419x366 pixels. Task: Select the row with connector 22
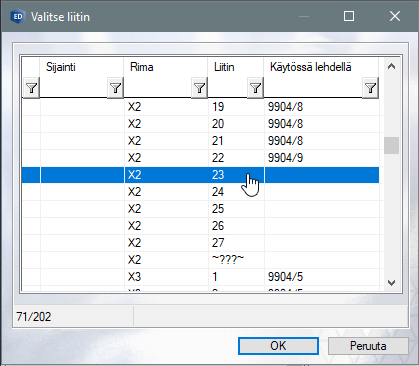pos(201,158)
